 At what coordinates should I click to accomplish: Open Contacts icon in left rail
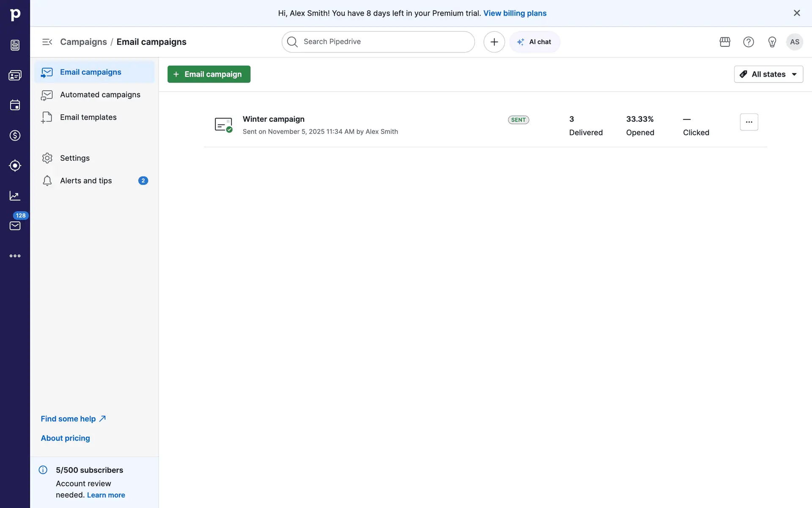15,75
